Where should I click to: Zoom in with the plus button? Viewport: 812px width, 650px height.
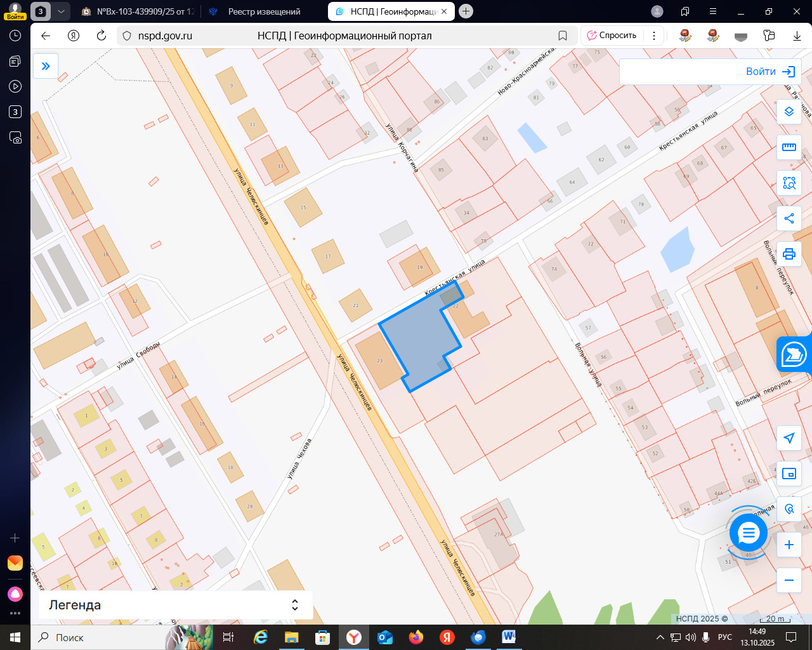pyautogui.click(x=789, y=545)
